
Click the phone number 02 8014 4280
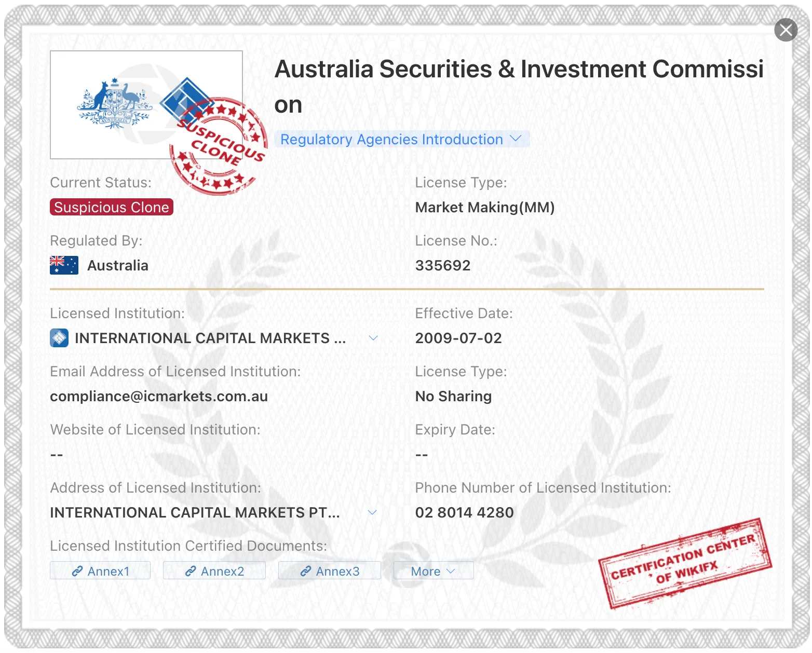tap(464, 512)
